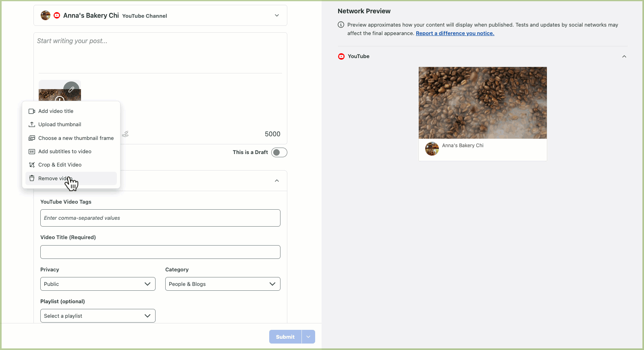644x350 pixels.
Task: Click the hand sparkle icon near character count
Action: pyautogui.click(x=125, y=134)
